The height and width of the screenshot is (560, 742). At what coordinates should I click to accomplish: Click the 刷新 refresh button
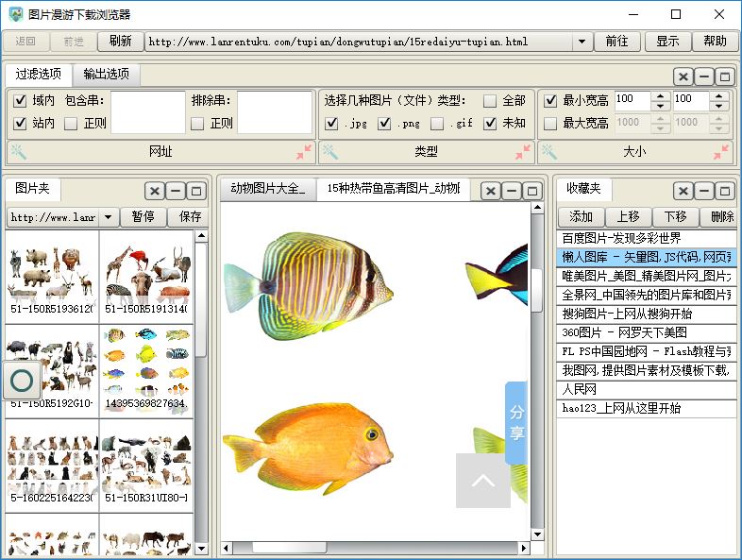(120, 42)
